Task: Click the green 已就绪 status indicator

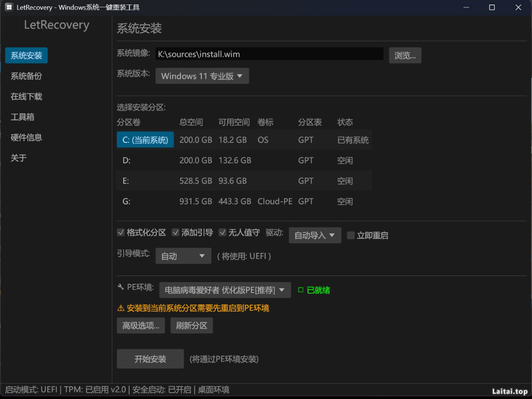Action: [314, 290]
